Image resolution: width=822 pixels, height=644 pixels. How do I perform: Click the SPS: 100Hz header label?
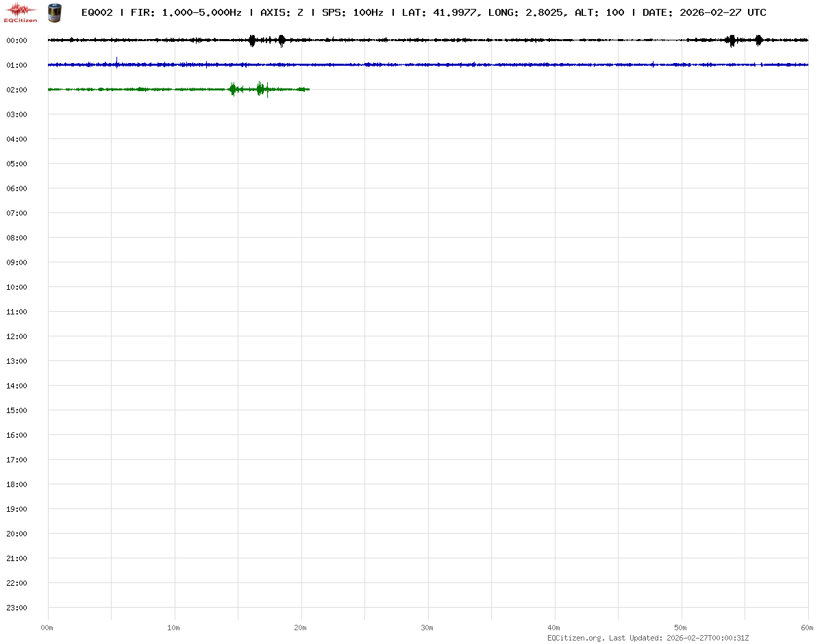click(352, 12)
